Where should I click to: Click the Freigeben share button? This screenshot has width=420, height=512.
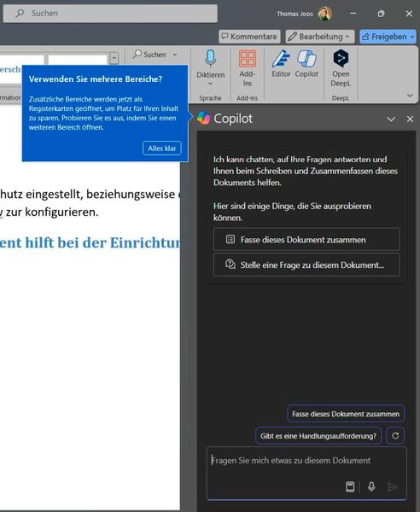[388, 37]
